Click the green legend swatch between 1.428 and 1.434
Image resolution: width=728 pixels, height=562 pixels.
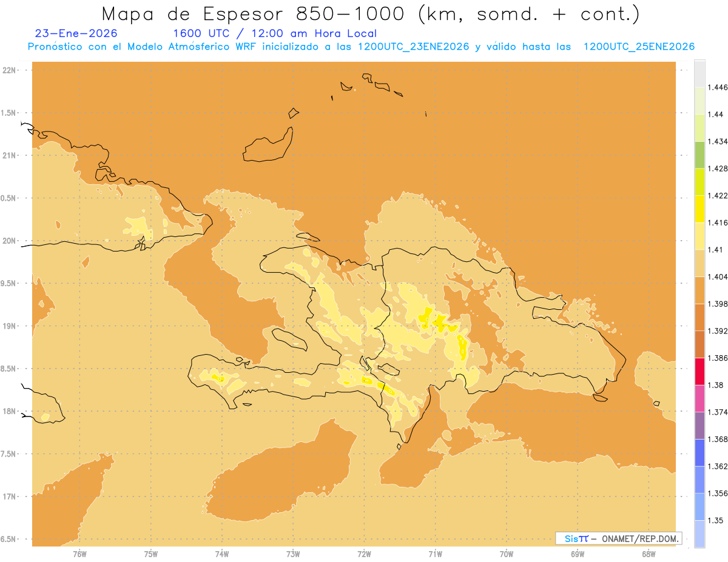pyautogui.click(x=699, y=155)
